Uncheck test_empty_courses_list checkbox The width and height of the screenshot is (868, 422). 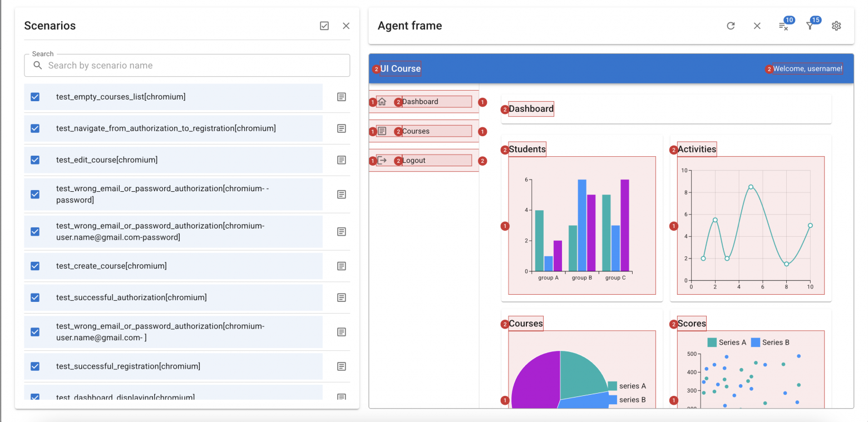tap(35, 97)
